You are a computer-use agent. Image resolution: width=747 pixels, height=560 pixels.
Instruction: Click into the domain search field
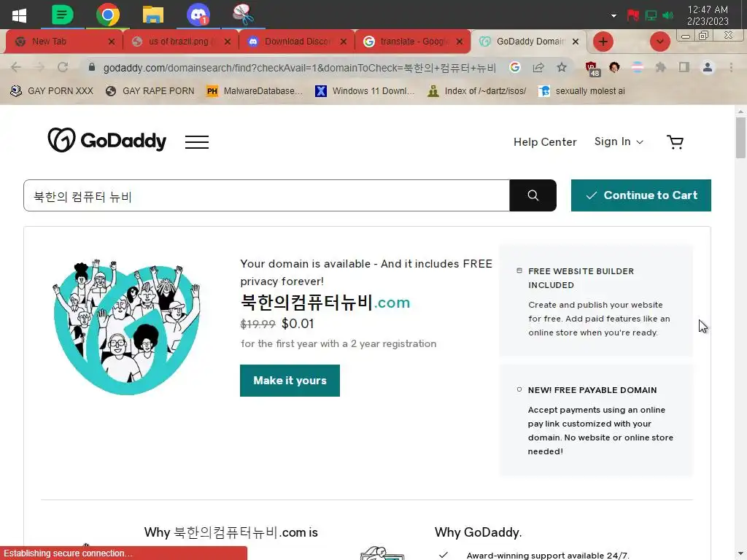point(266,195)
